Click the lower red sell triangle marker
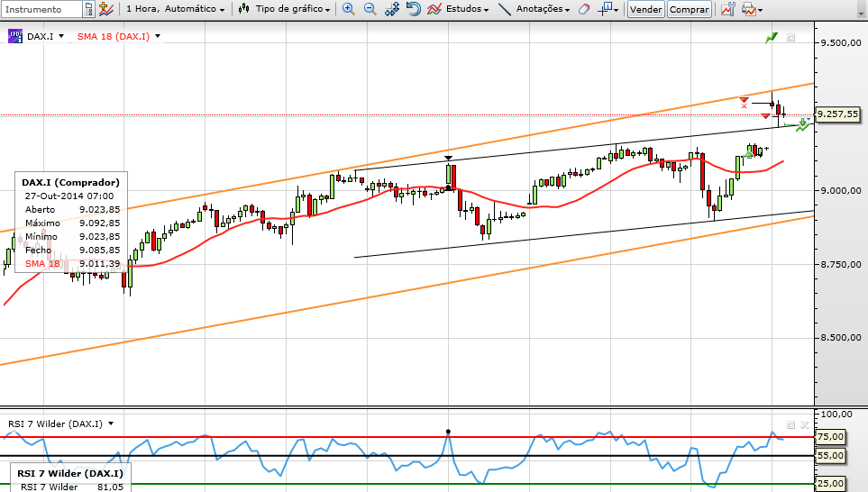The height and width of the screenshot is (492, 868). [x=765, y=115]
